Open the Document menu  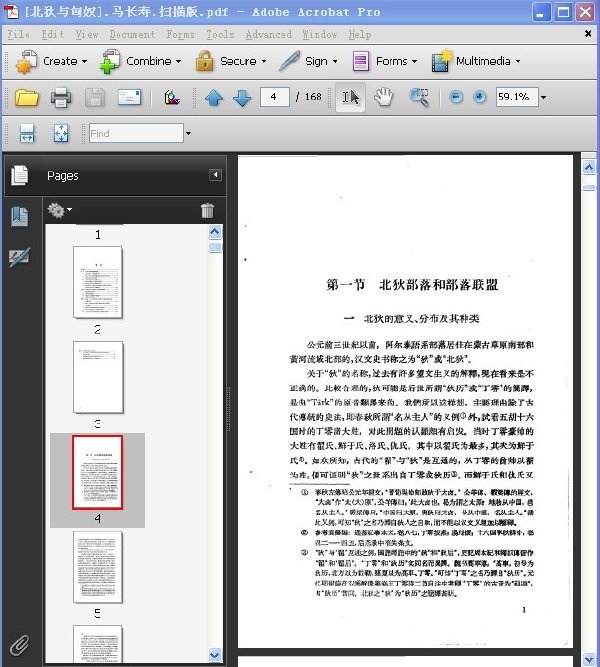132,34
